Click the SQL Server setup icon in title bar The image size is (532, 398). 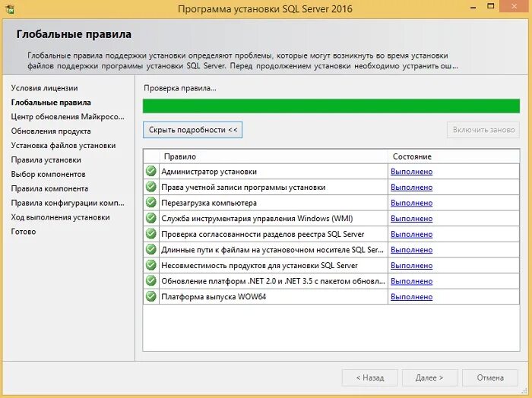(9, 9)
